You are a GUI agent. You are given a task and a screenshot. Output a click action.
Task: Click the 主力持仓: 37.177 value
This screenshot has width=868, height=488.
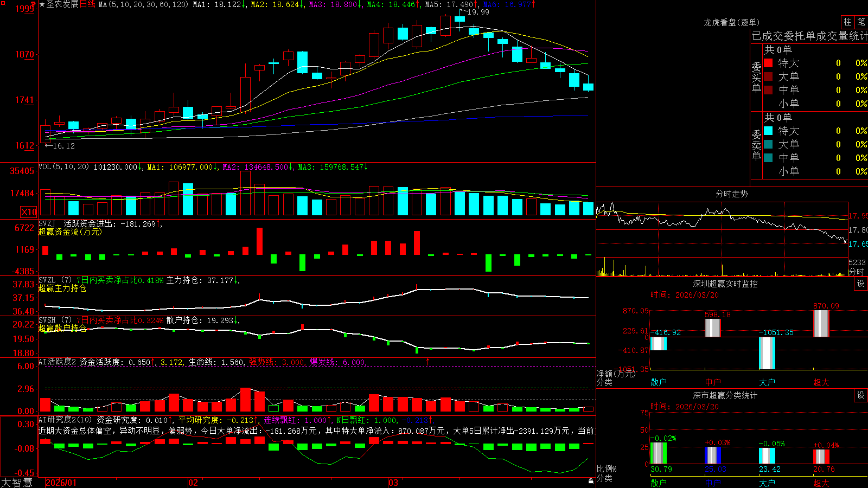coord(200,280)
